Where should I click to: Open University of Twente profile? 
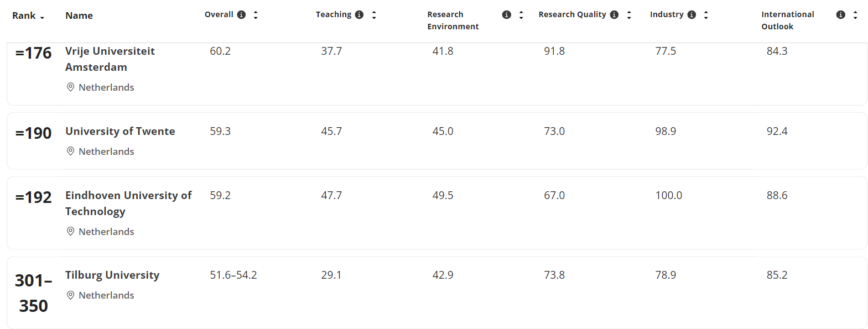tap(120, 131)
